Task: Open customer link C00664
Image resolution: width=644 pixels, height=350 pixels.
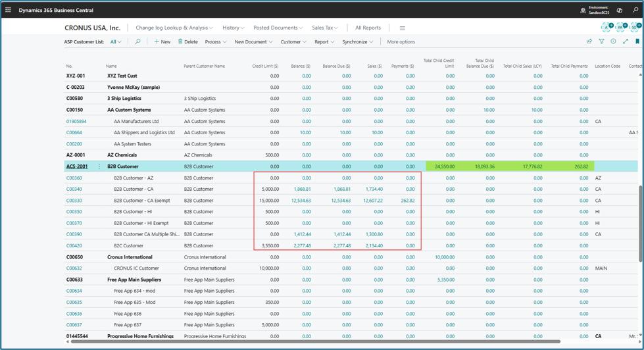Action: (x=74, y=133)
